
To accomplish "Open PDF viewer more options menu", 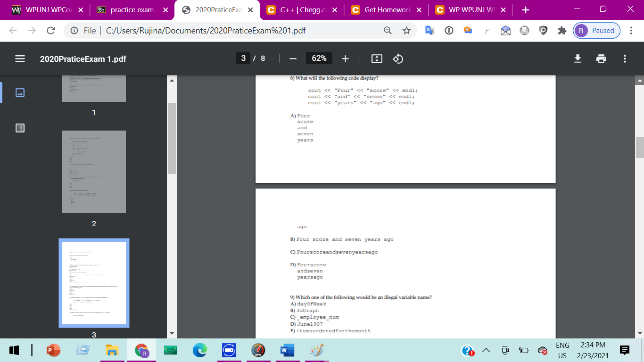I will pos(625,58).
